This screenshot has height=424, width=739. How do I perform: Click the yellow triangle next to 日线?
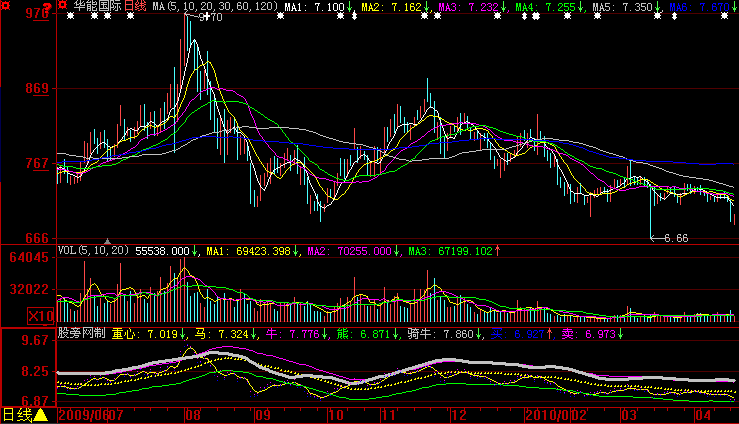[42, 415]
